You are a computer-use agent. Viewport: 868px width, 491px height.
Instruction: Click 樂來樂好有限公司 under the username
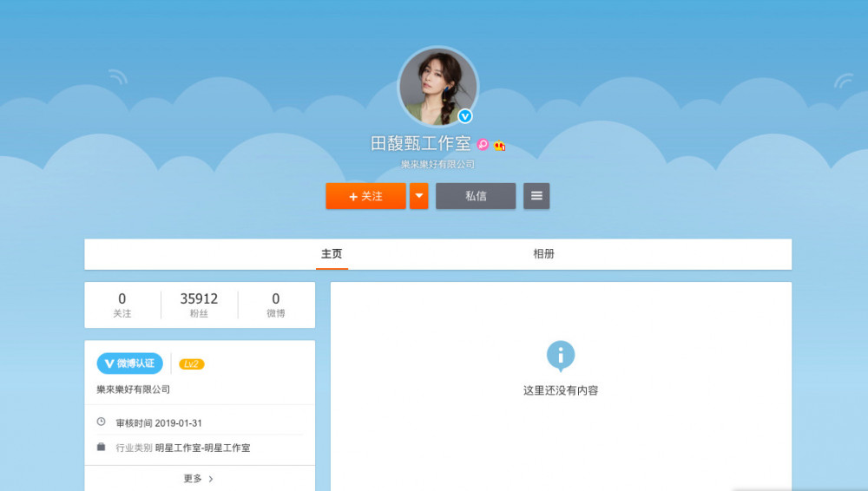[x=437, y=165]
